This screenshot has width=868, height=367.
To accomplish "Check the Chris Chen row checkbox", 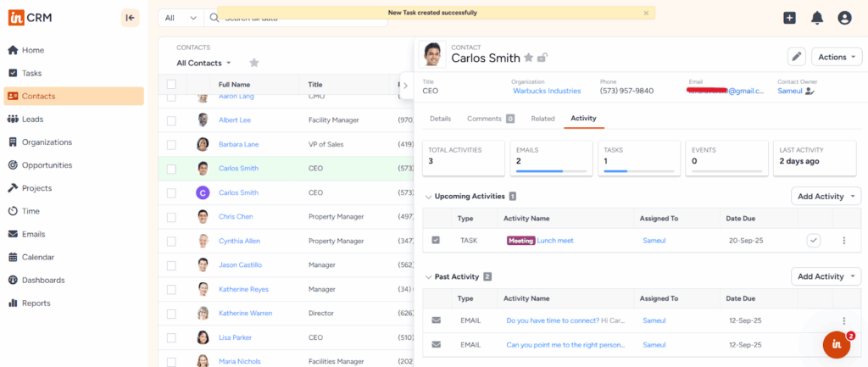I will tap(171, 216).
